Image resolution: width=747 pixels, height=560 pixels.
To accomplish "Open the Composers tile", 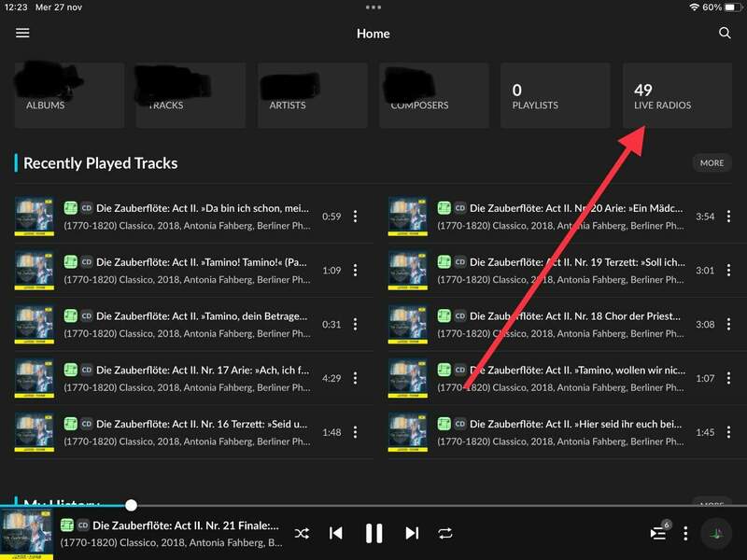I will pos(433,95).
